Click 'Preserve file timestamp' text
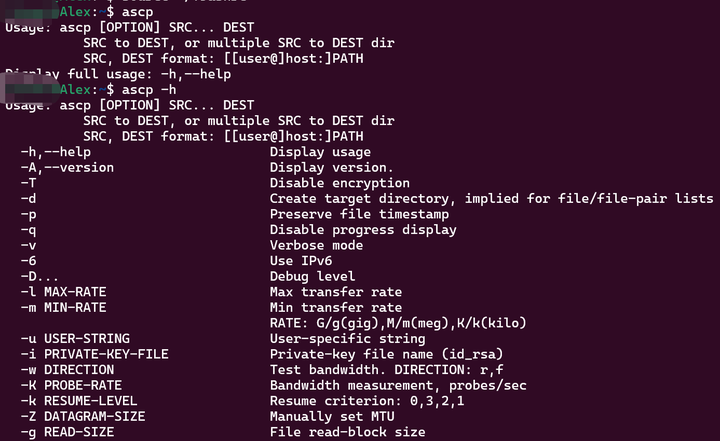720x441 pixels. click(359, 214)
